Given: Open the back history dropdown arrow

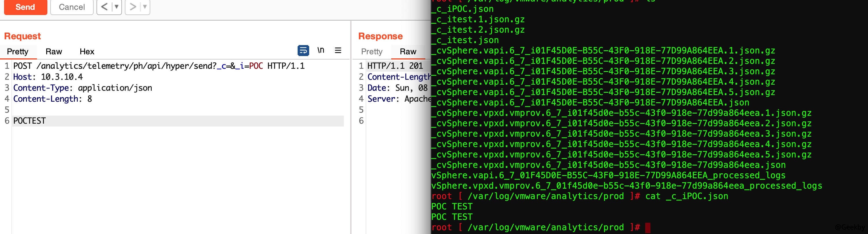Looking at the screenshot, I should [x=116, y=7].
